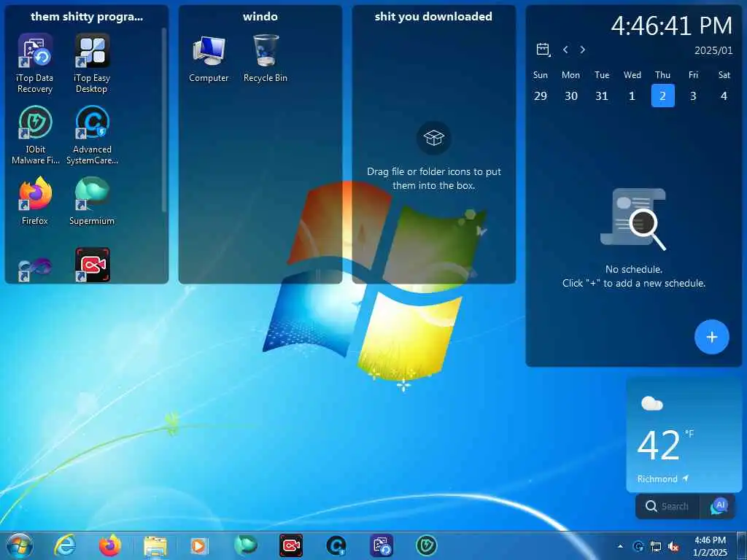Click the calendar view icon
Screen dimensions: 747x560
(x=543, y=50)
